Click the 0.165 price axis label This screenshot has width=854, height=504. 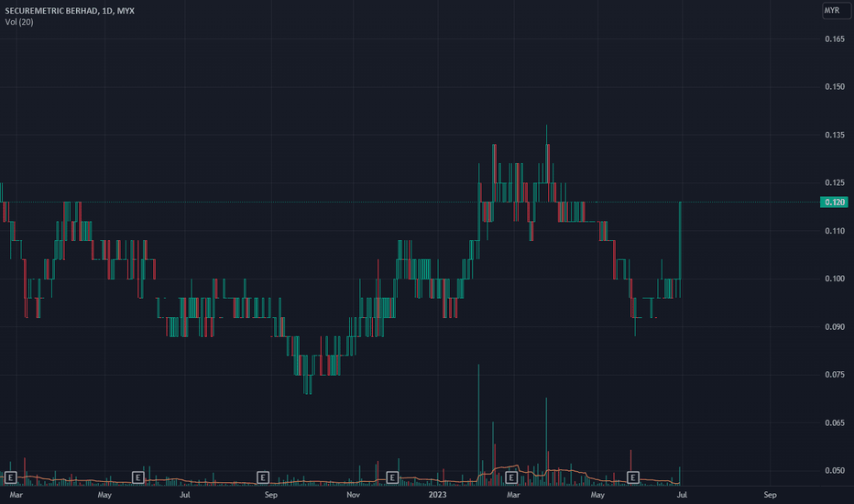click(835, 39)
